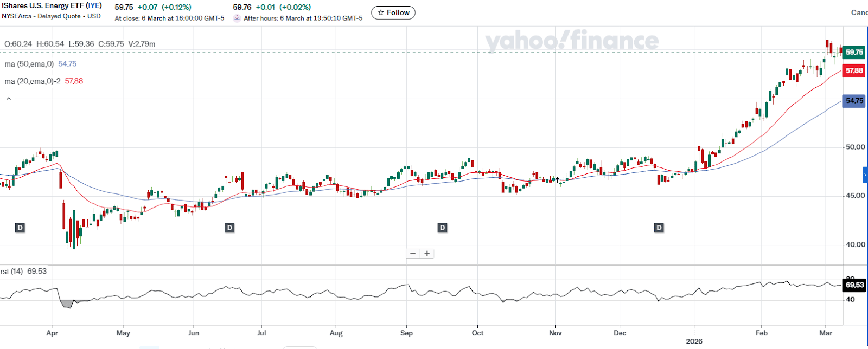Open dividend marker near mid-December
The image size is (868, 349).
click(x=659, y=228)
